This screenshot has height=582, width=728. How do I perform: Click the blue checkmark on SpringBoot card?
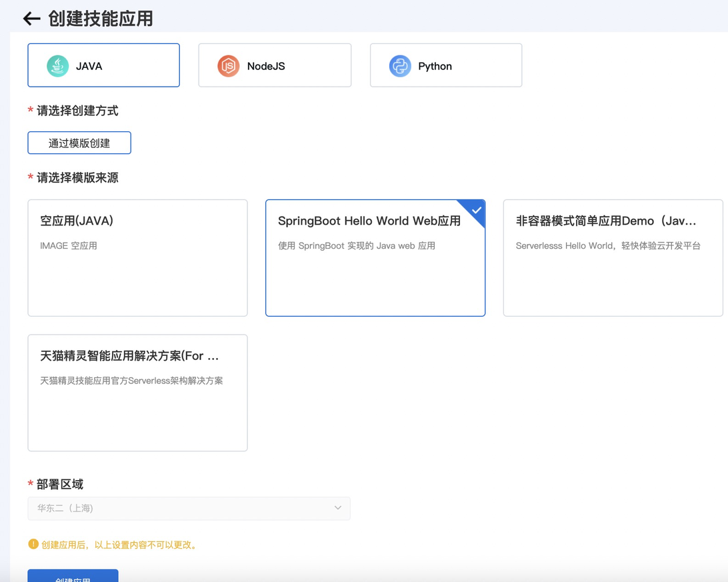477,210
